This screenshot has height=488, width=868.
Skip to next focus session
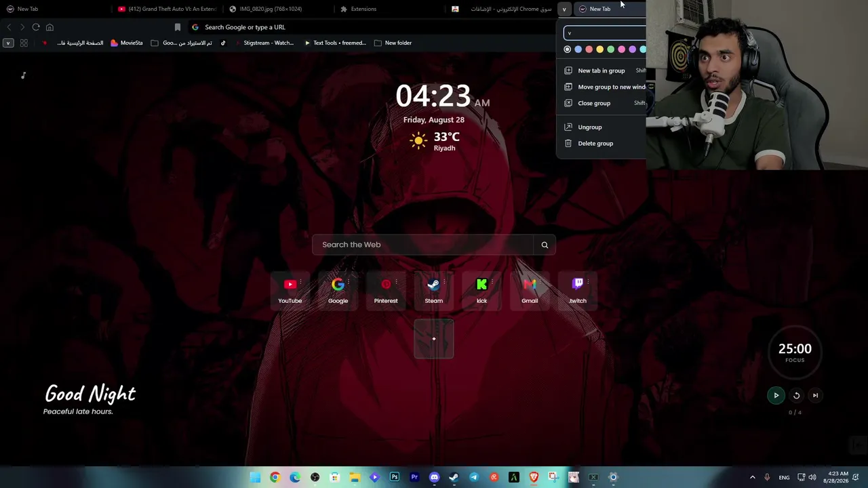coord(816,395)
